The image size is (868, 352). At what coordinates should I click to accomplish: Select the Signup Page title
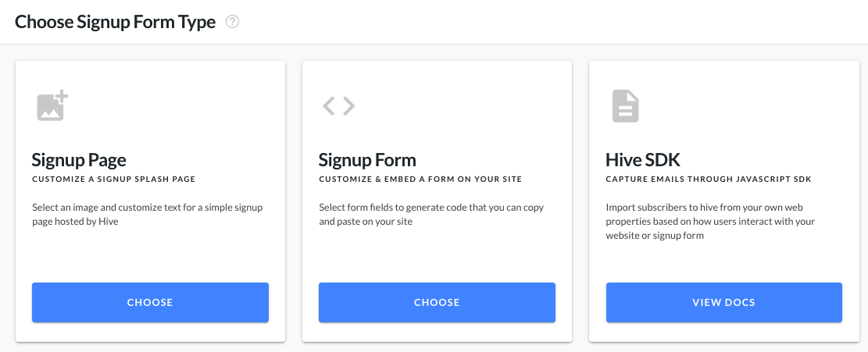point(79,160)
